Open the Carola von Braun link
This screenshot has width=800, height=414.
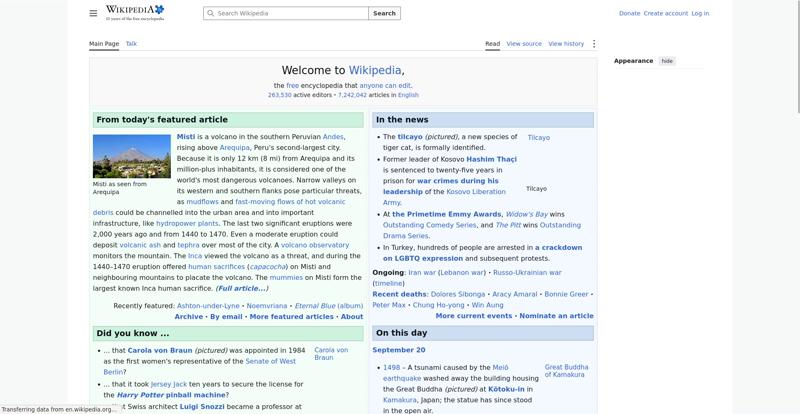(160, 351)
